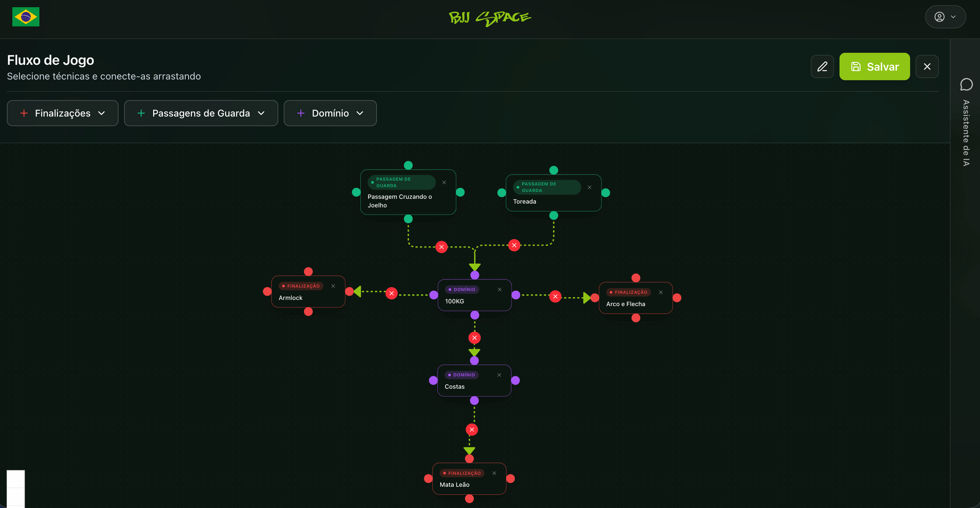Open the AI assistant chat icon
This screenshot has width=980, height=508.
(966, 84)
